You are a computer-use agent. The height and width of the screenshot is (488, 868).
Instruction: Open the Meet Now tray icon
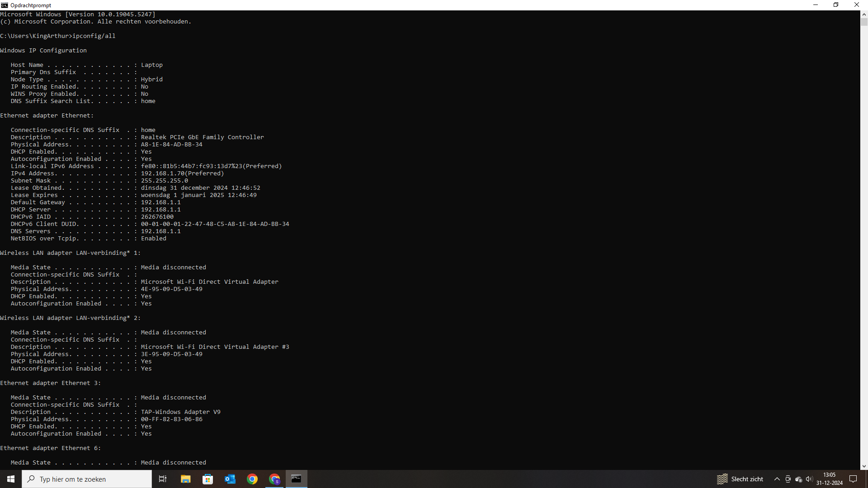(788, 479)
